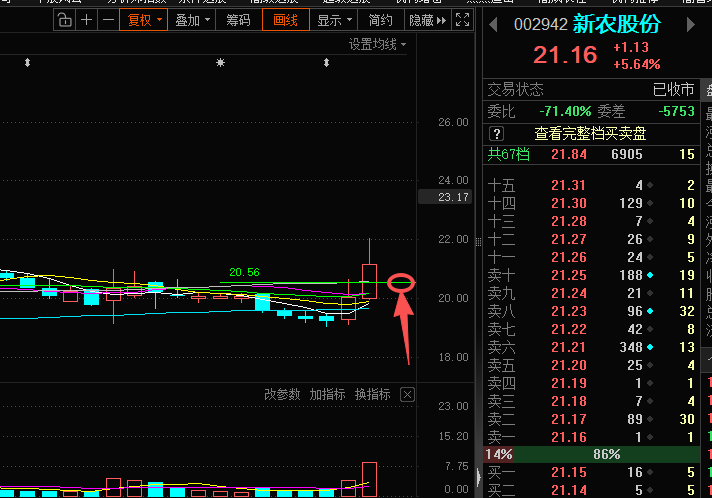Screen dimensions: 712x498
Task: Go to previous stock arrow
Action: [x=493, y=25]
